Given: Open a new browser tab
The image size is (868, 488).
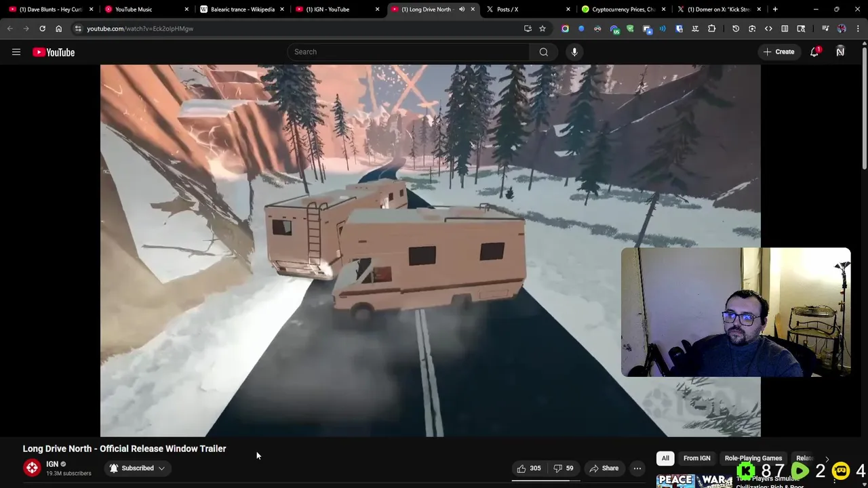Looking at the screenshot, I should coord(775,9).
